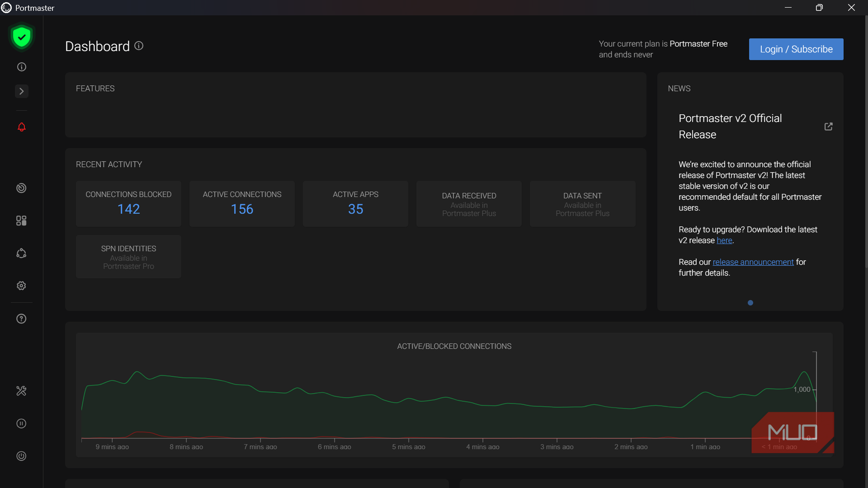The width and height of the screenshot is (868, 488).
Task: Open Settings gear icon in sidebar
Action: [22, 286]
